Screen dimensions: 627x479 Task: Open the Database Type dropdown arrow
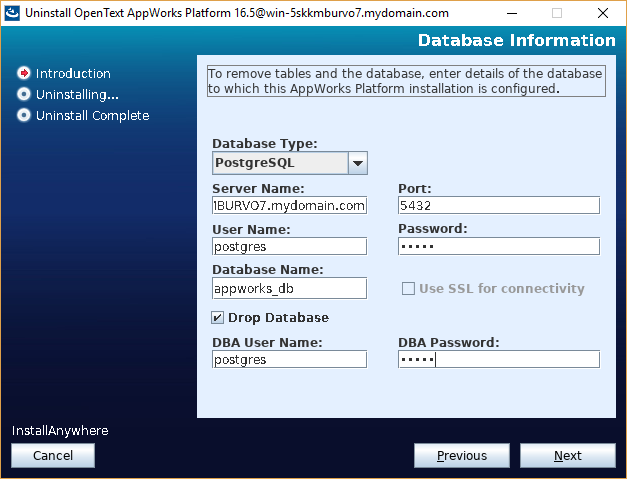[358, 163]
